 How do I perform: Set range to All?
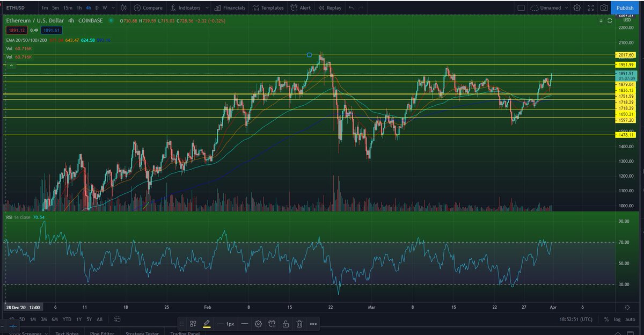point(100,319)
